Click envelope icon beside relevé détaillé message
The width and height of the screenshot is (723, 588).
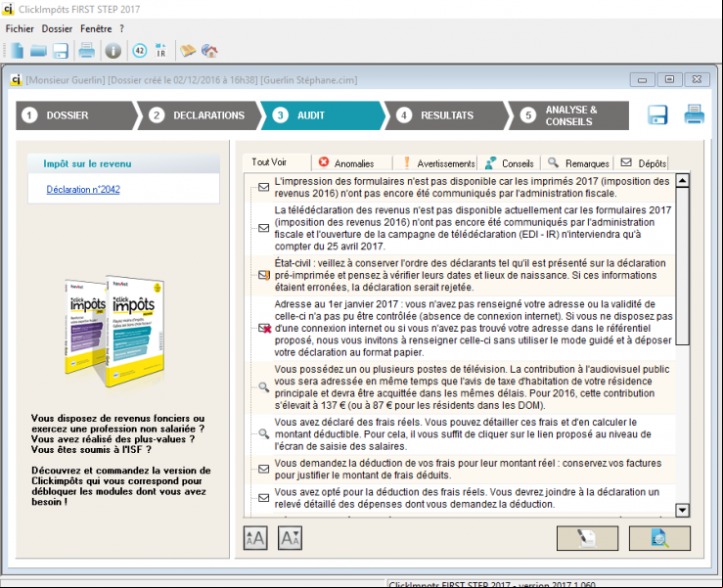(264, 498)
